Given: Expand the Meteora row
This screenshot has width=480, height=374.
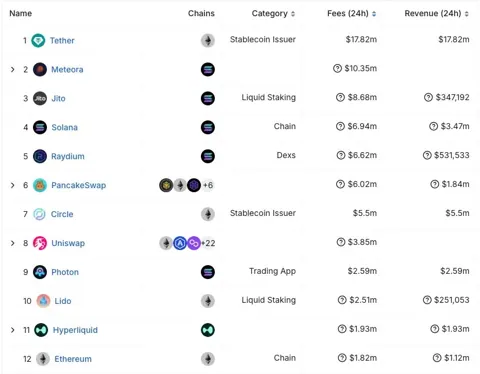Looking at the screenshot, I should click(13, 69).
